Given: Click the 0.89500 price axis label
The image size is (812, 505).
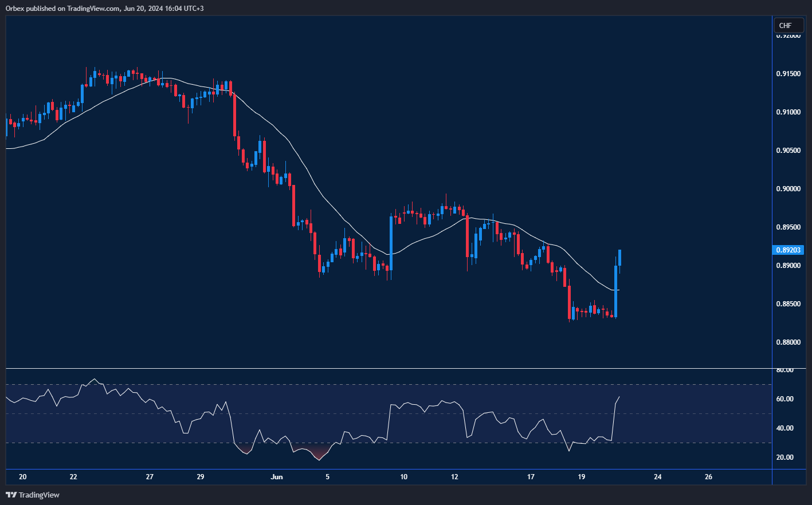Looking at the screenshot, I should 789,227.
